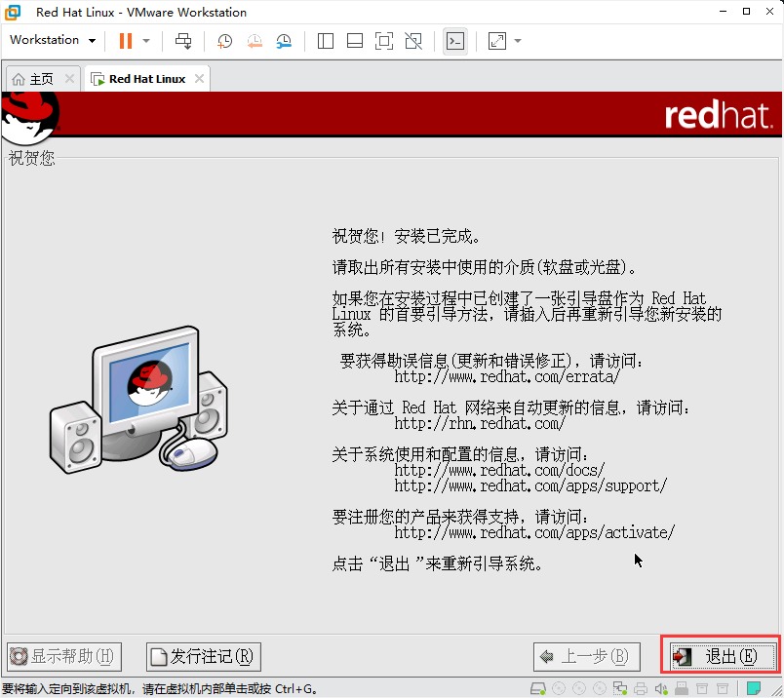Take a snapshot of the VM
Screen dimensions: 784x698
pos(224,40)
